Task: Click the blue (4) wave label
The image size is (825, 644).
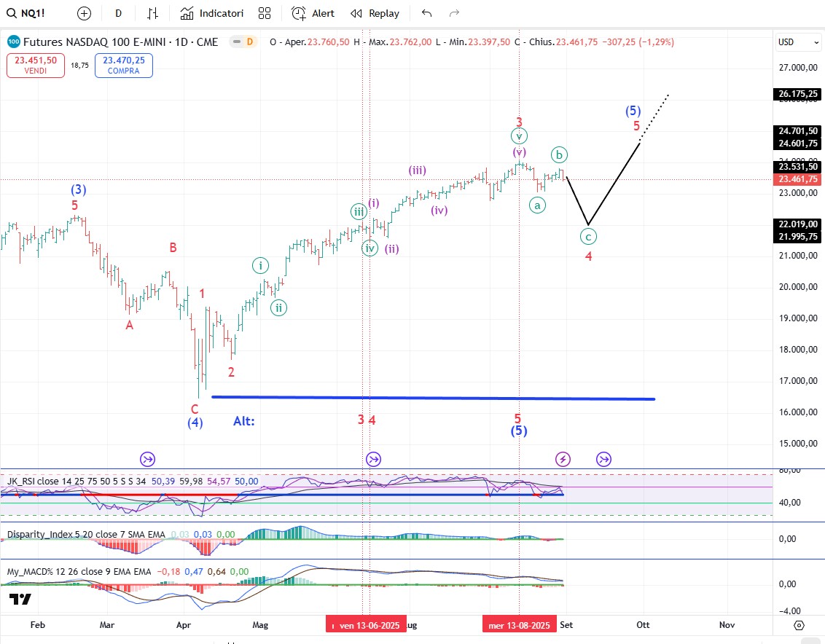Action: (195, 423)
